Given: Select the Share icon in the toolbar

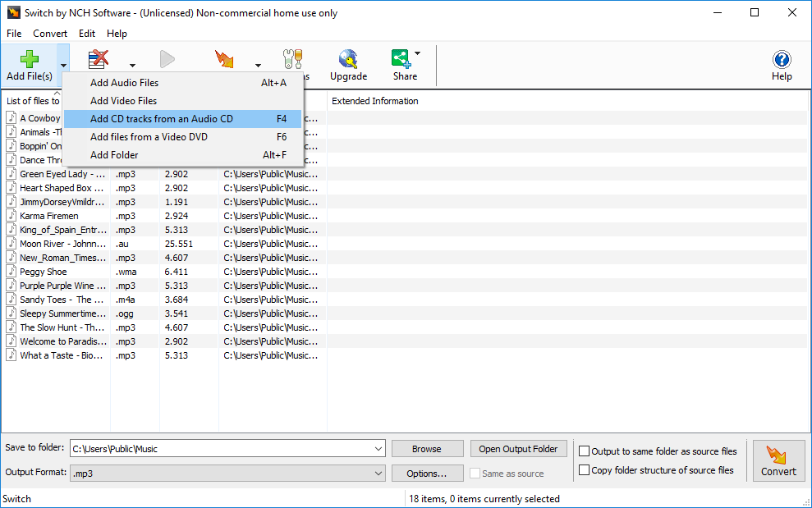Looking at the screenshot, I should (400, 58).
